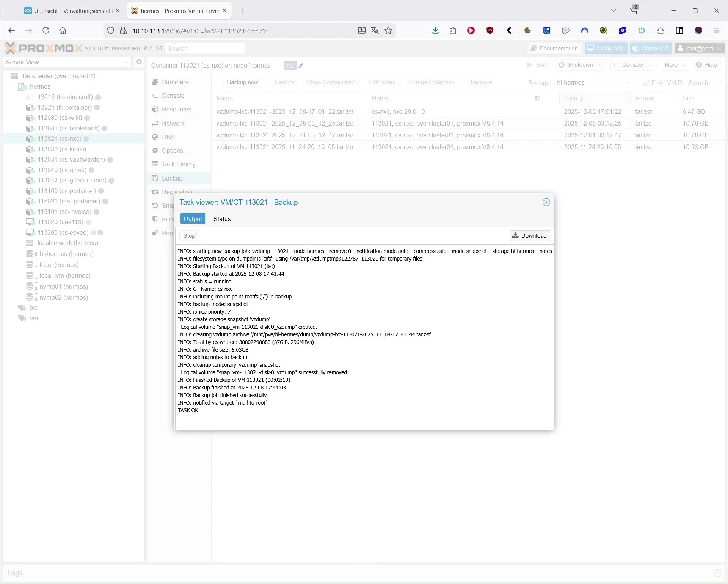
Task: Open the Resources section
Action: click(176, 109)
